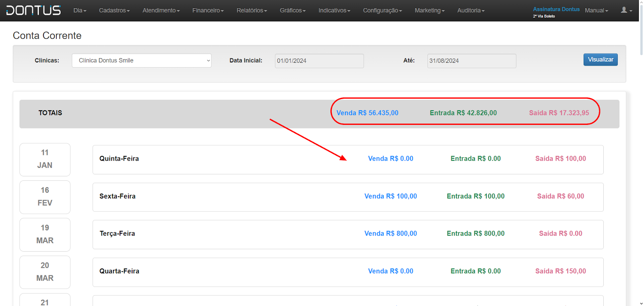Open the Terça-Feira row

coord(348,234)
